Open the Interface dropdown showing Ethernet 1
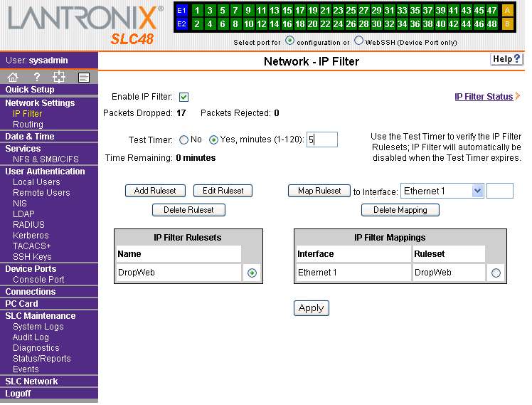This screenshot has height=405, width=532. (x=442, y=191)
